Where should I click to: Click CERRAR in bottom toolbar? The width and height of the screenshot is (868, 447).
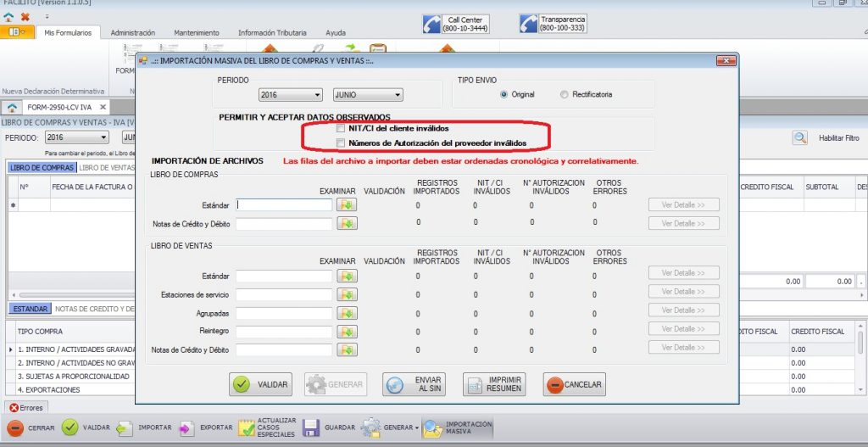(x=31, y=428)
